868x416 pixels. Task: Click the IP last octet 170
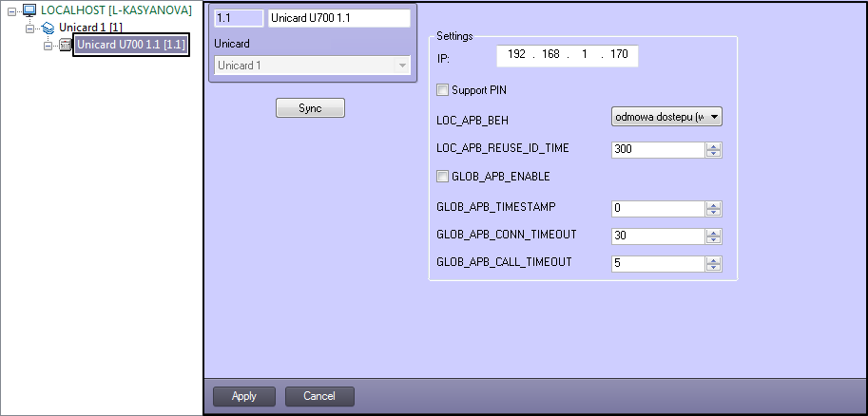pyautogui.click(x=619, y=54)
